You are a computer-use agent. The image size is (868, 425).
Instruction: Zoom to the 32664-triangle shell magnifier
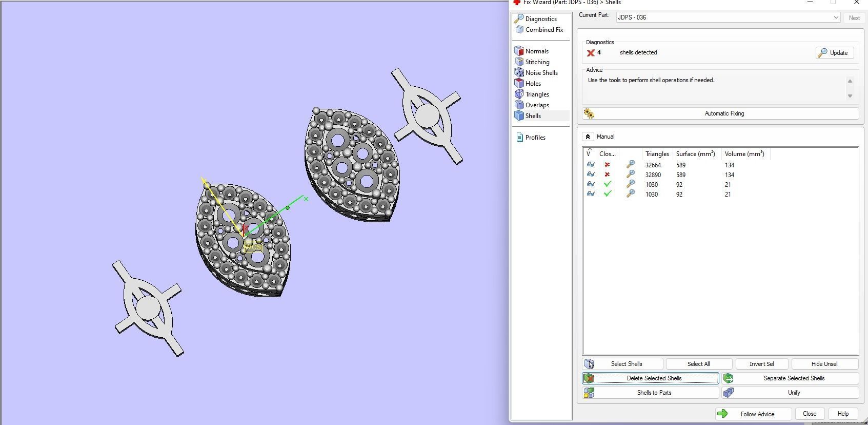(630, 165)
